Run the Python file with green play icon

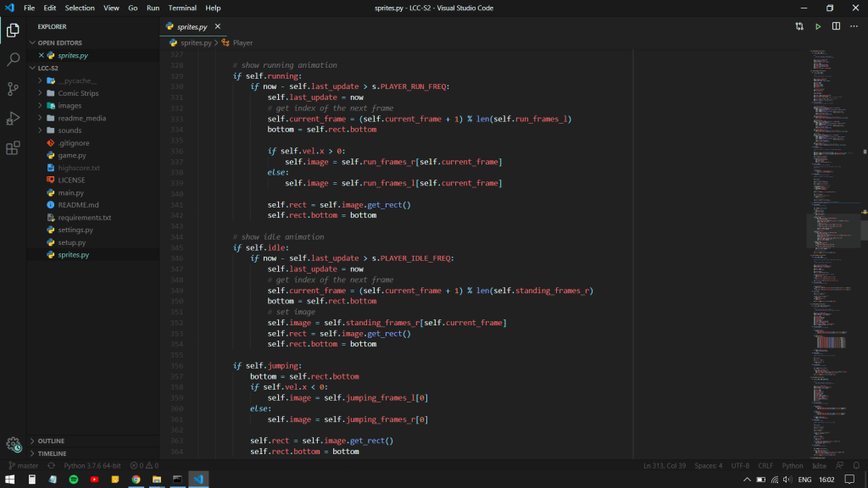point(818,26)
